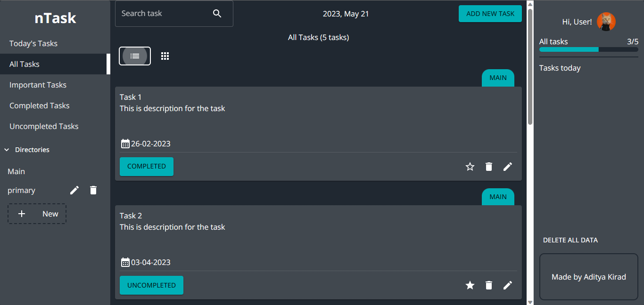Open Today's Tasks in sidebar
Image resolution: width=644 pixels, height=305 pixels.
(33, 43)
